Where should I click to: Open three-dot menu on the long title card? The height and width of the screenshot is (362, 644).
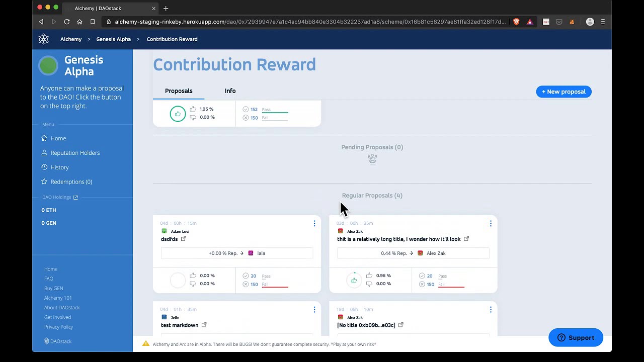[491, 223]
